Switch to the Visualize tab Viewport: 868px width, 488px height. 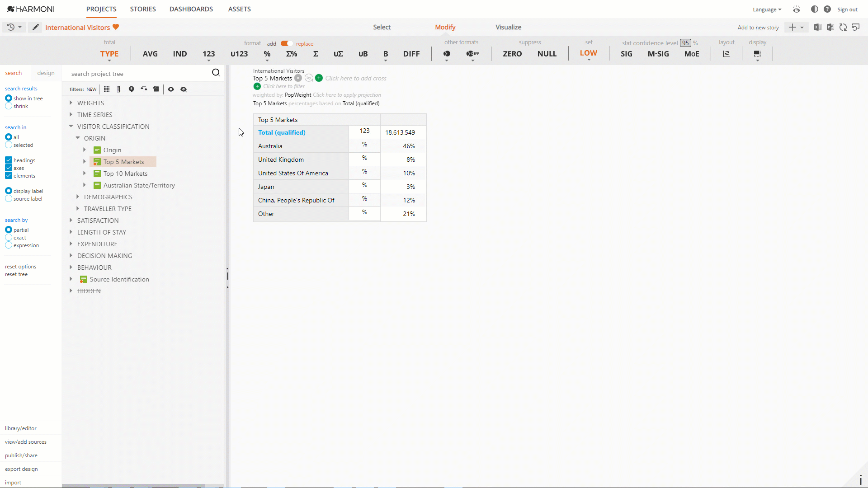click(509, 27)
